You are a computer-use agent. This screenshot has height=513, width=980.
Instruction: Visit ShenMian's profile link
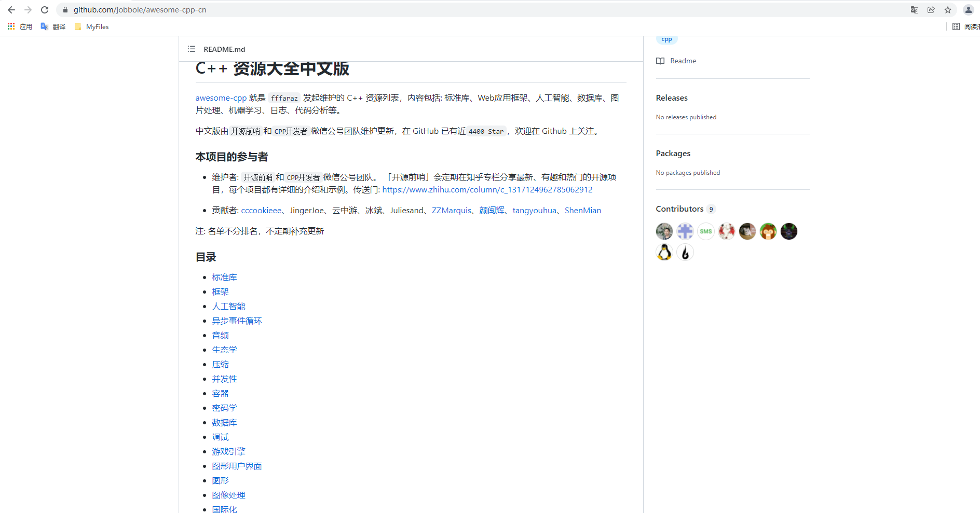583,211
